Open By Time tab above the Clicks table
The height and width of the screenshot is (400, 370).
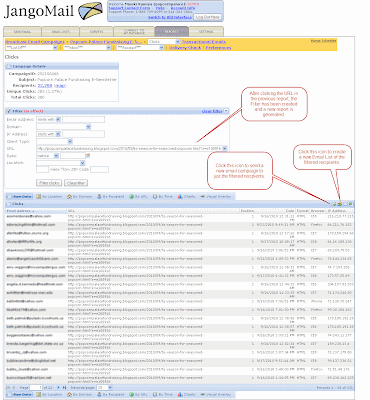tap(163, 197)
